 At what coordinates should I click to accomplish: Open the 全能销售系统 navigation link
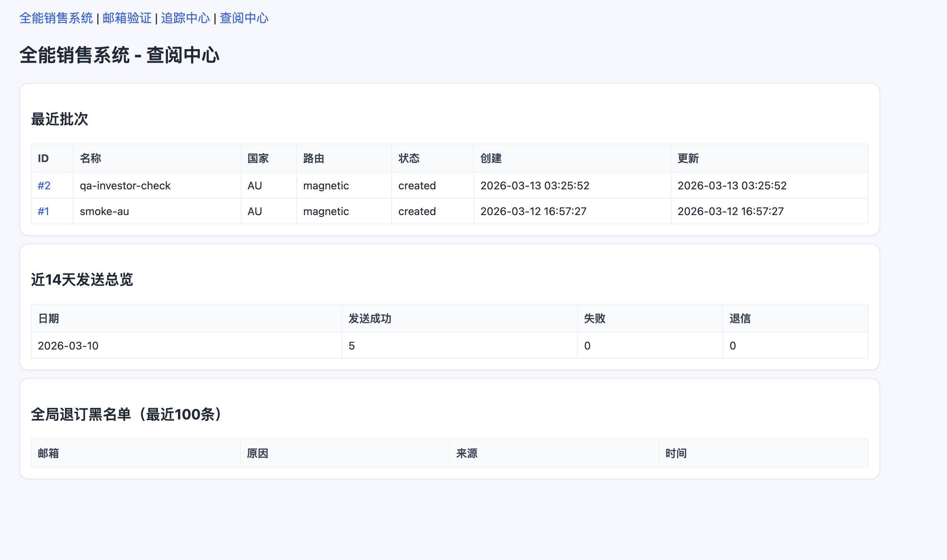56,18
